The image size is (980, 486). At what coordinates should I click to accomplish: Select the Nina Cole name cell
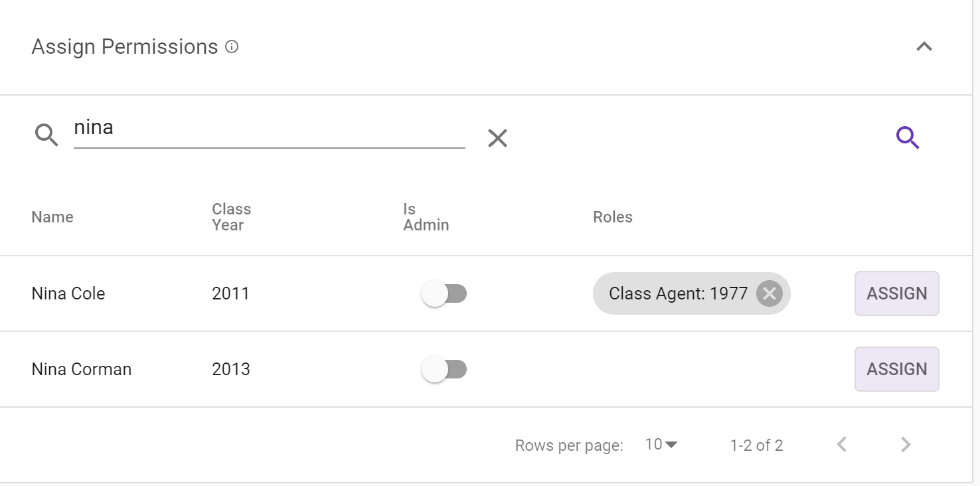click(68, 293)
